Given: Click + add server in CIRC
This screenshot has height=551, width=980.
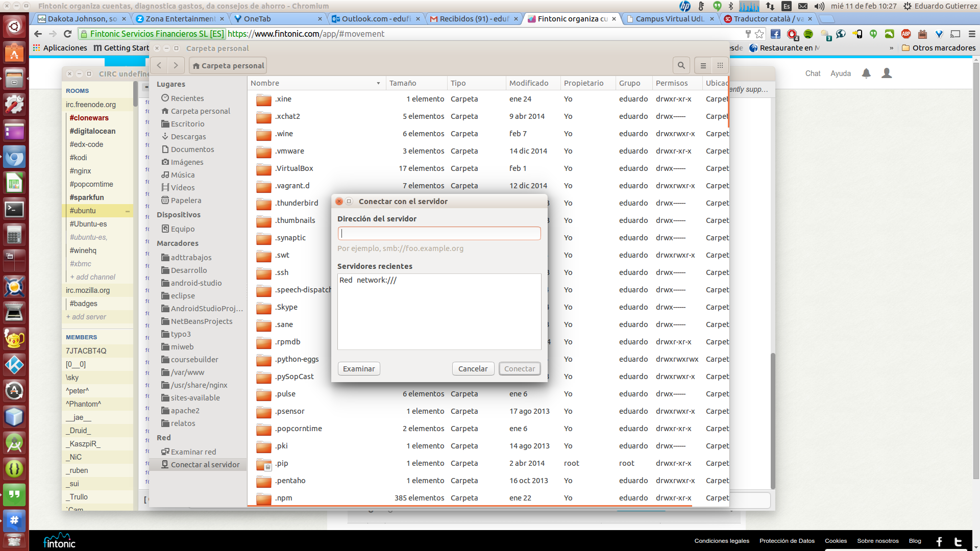Looking at the screenshot, I should (86, 317).
